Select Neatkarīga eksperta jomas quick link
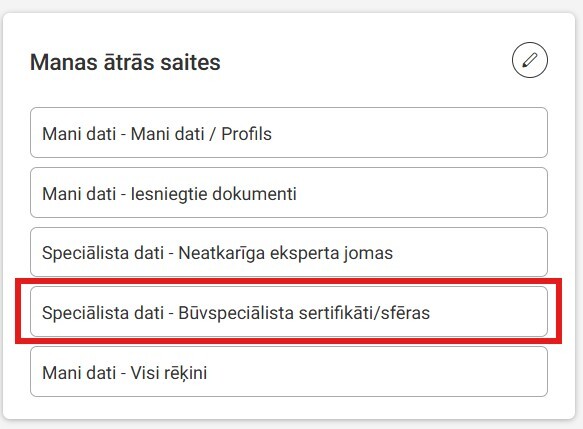This screenshot has height=429, width=583. (x=289, y=252)
